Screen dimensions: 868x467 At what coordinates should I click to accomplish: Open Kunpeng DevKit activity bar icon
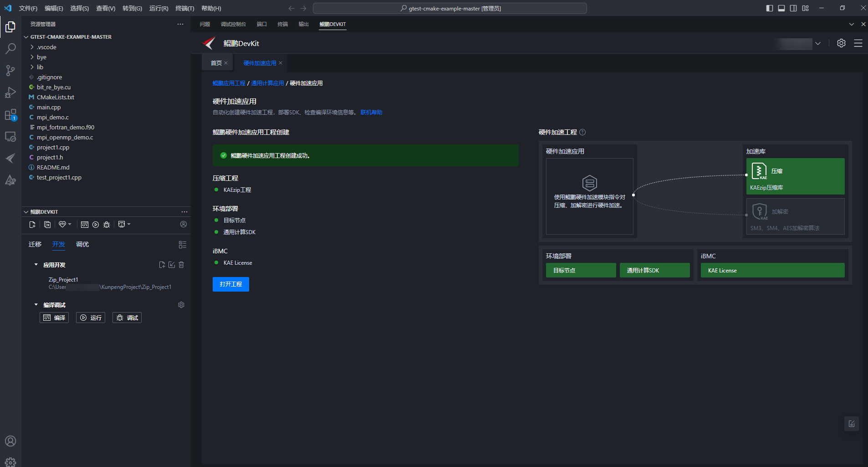(10, 158)
